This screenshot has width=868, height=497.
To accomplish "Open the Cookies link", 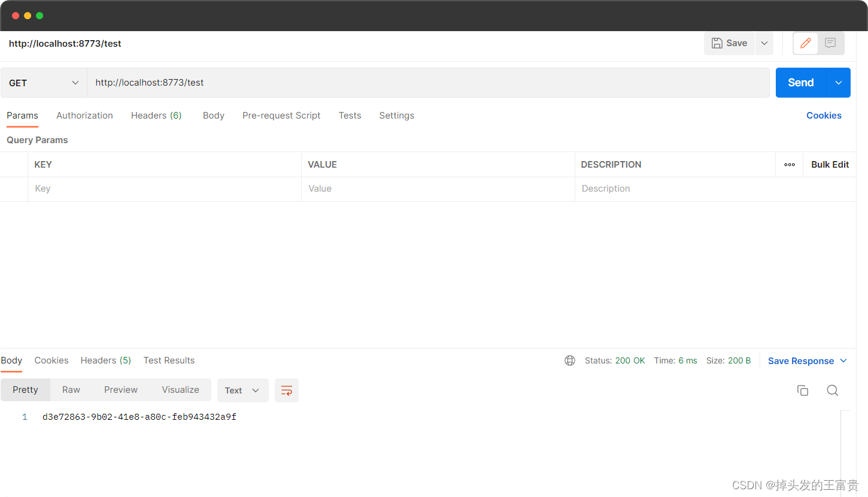I will point(824,116).
